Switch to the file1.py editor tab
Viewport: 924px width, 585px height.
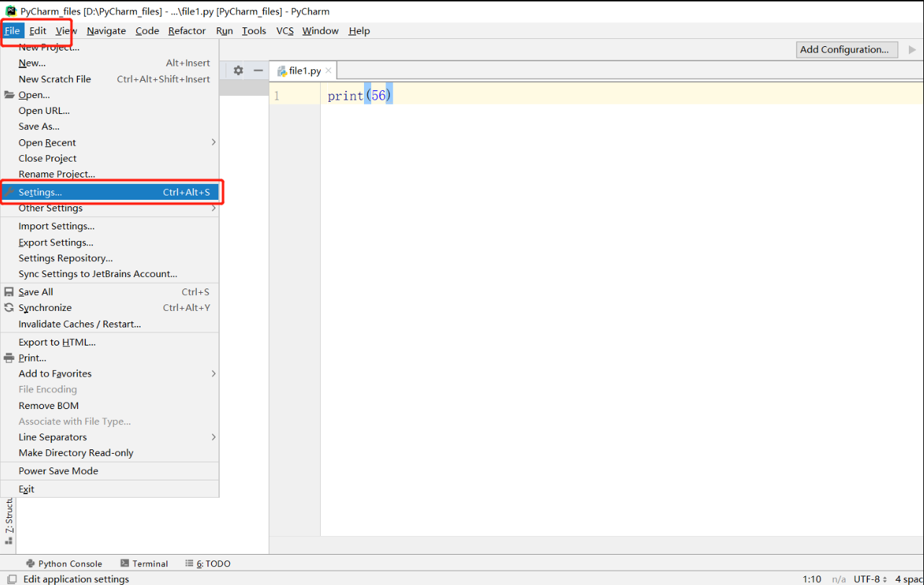point(304,71)
